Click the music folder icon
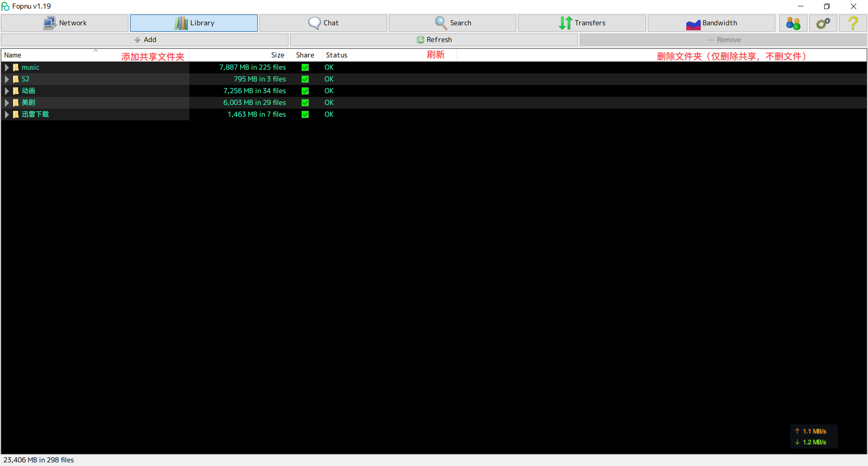868x466 pixels. pyautogui.click(x=16, y=67)
